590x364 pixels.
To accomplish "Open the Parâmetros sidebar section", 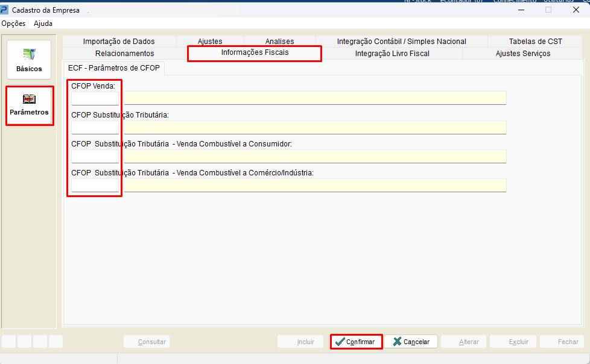I will pos(30,105).
